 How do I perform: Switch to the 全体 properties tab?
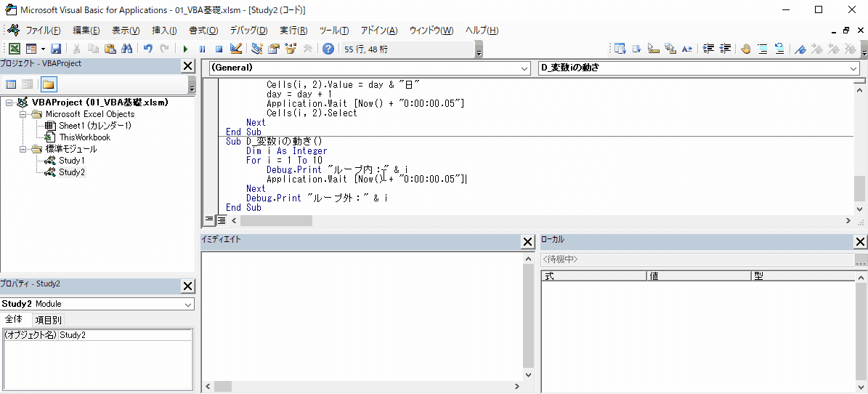point(14,319)
